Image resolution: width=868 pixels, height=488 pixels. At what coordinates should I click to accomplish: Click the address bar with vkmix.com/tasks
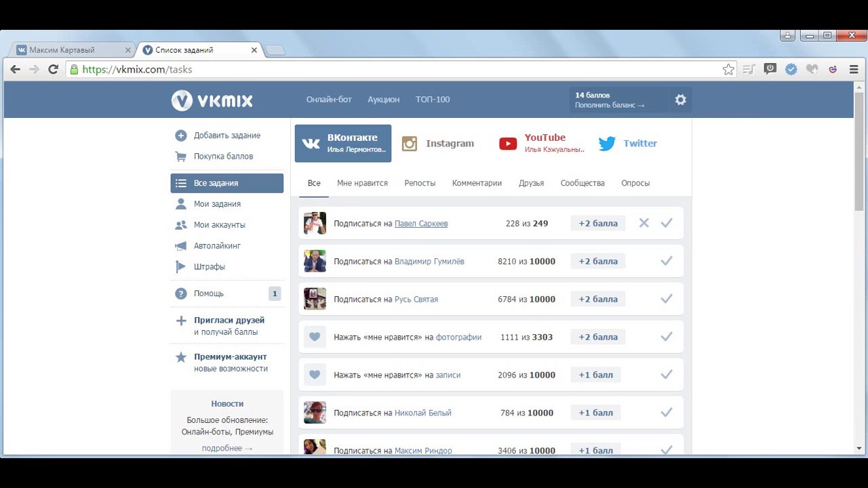tap(407, 69)
